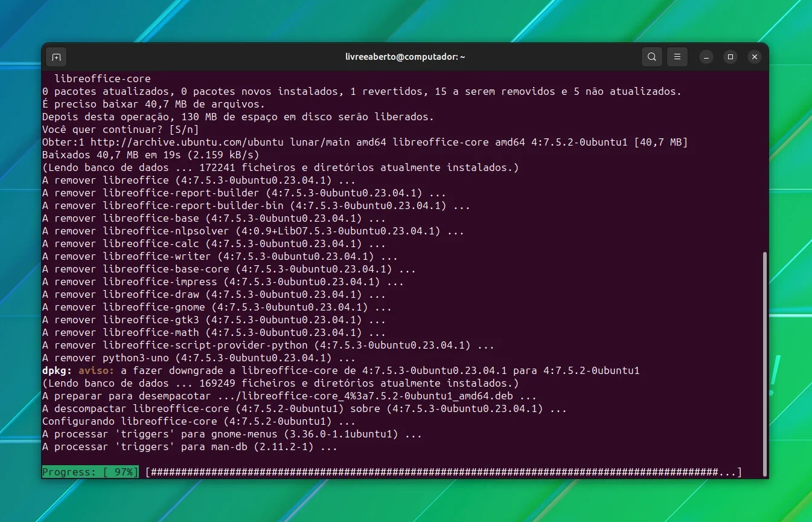
Task: Click the 'libreoffice-draw' line
Action: (214, 294)
